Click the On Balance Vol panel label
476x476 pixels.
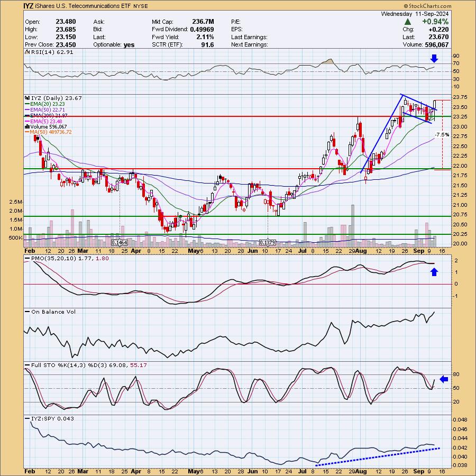coord(53,312)
